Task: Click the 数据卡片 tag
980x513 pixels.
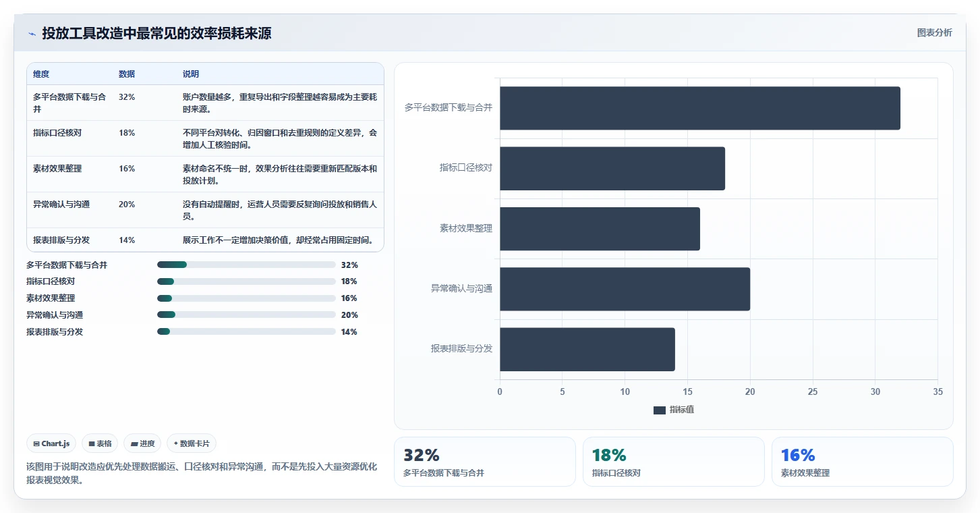Action: click(192, 443)
